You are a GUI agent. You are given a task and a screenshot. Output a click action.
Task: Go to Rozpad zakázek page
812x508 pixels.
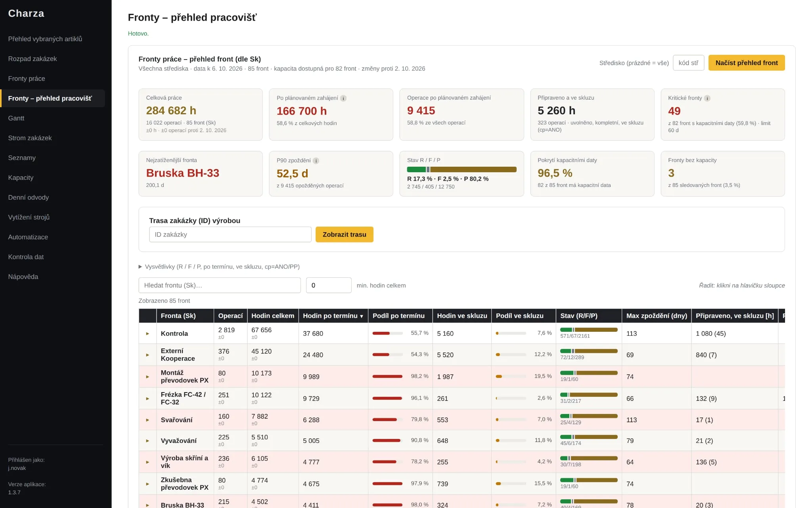click(x=53, y=59)
